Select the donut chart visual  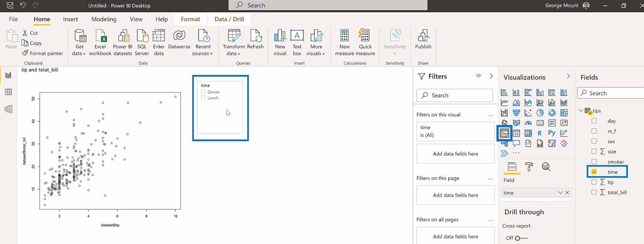[552, 113]
